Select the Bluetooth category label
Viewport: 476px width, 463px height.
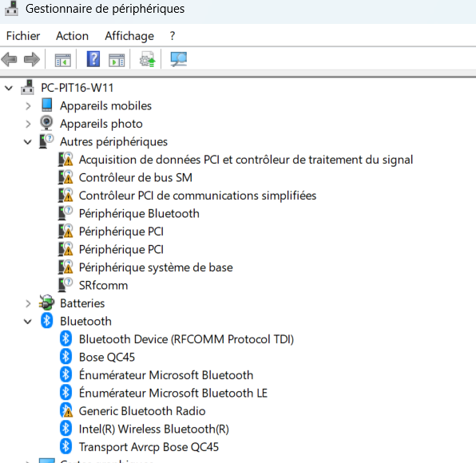(x=85, y=322)
